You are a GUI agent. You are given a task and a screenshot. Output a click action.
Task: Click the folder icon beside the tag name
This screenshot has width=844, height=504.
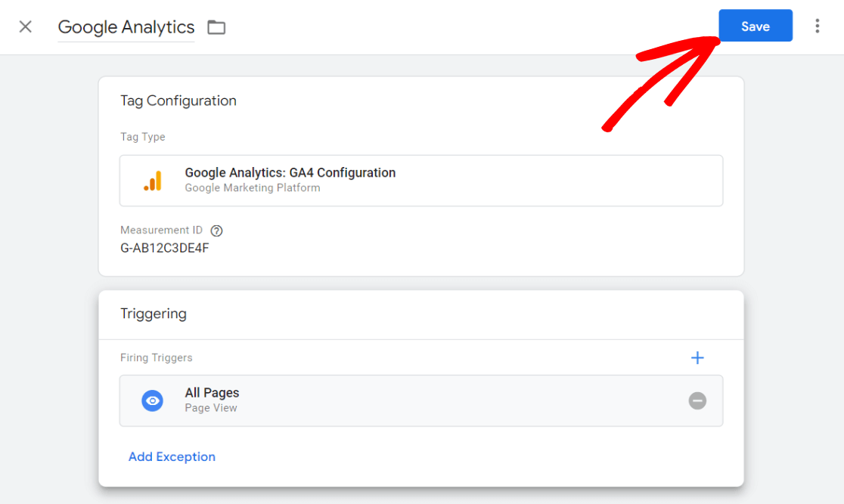[216, 27]
